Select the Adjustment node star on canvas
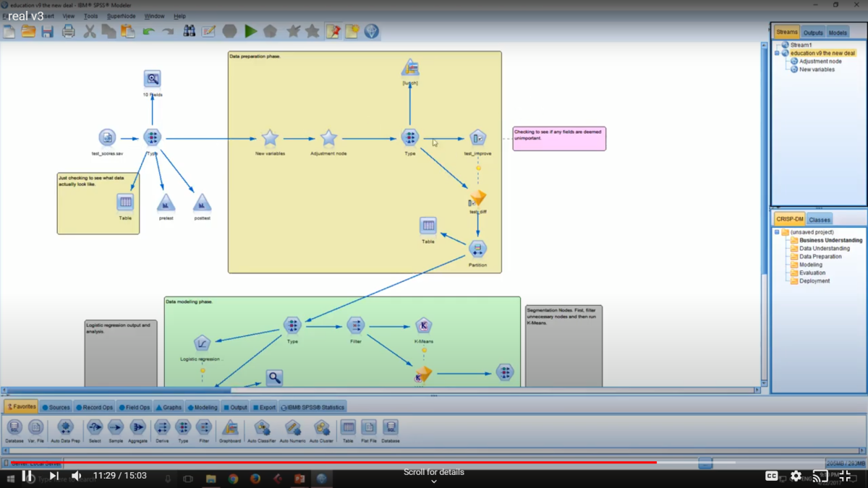 pyautogui.click(x=328, y=138)
